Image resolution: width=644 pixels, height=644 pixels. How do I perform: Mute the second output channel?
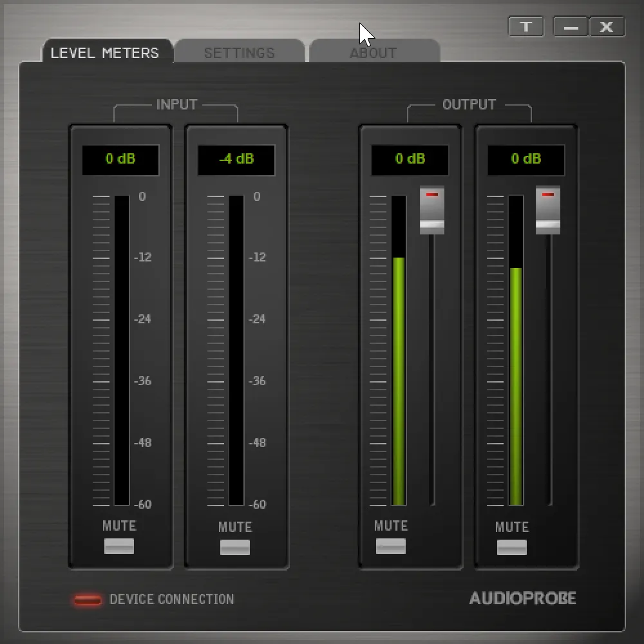click(512, 547)
